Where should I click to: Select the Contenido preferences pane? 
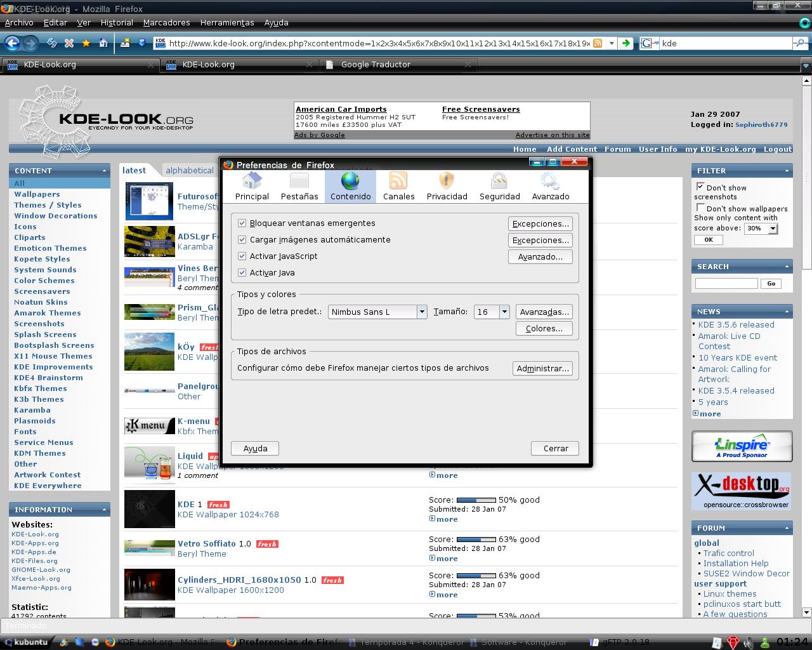coord(350,187)
